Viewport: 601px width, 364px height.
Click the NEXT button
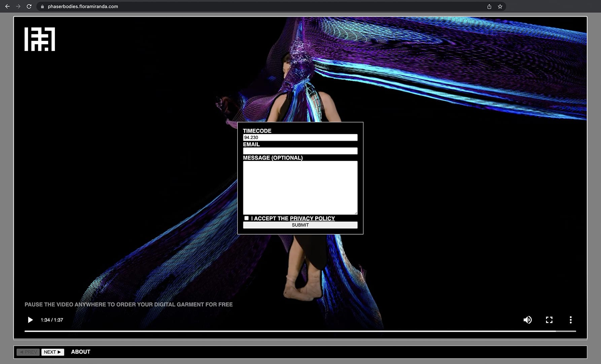pos(52,352)
